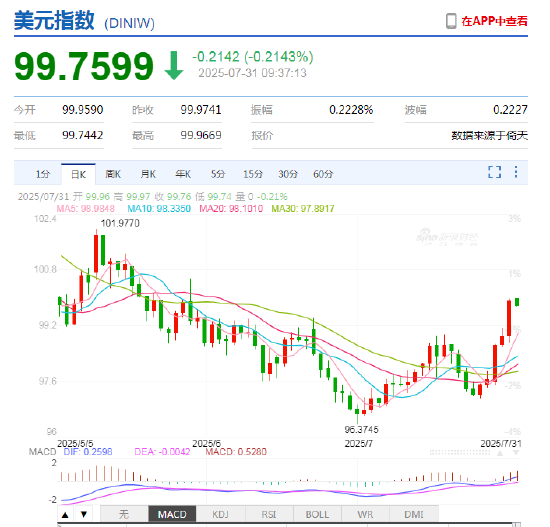Image resolution: width=550 pixels, height=527 pixels.
Task: Switch indicator to KDJ
Action: tap(220, 514)
